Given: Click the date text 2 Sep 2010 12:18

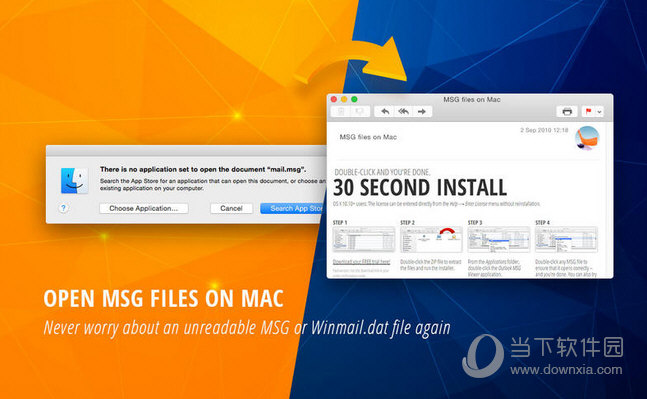Looking at the screenshot, I should [544, 130].
